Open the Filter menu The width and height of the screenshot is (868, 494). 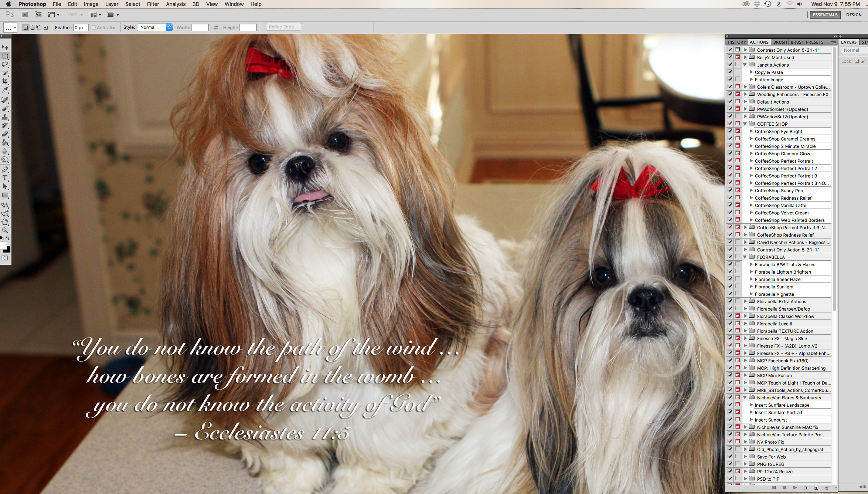(153, 4)
